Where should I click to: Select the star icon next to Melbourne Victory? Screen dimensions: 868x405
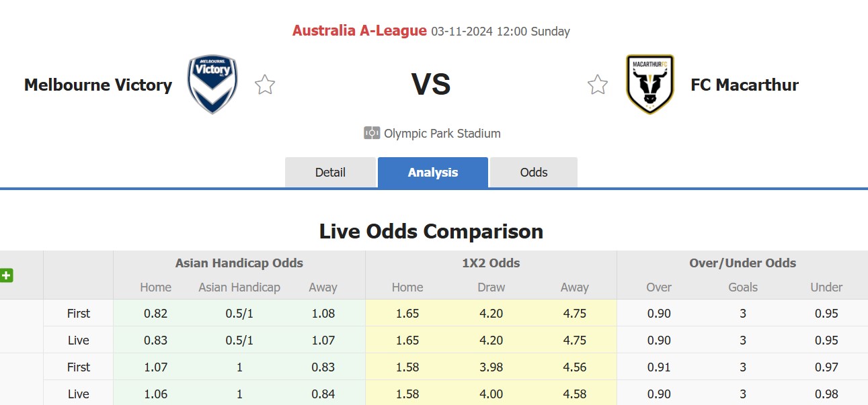tap(264, 84)
